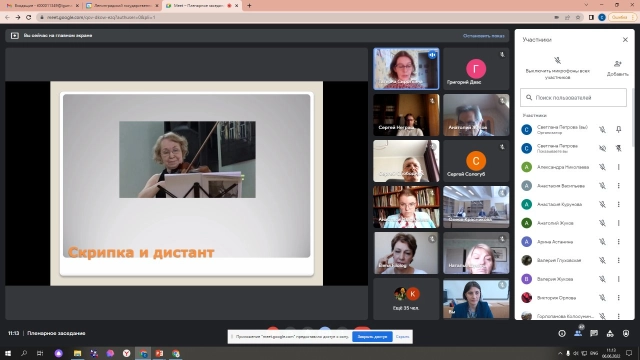Click the blue Закрыть доступ button
Image resolution: width=640 pixels, height=360 pixels.
click(372, 337)
